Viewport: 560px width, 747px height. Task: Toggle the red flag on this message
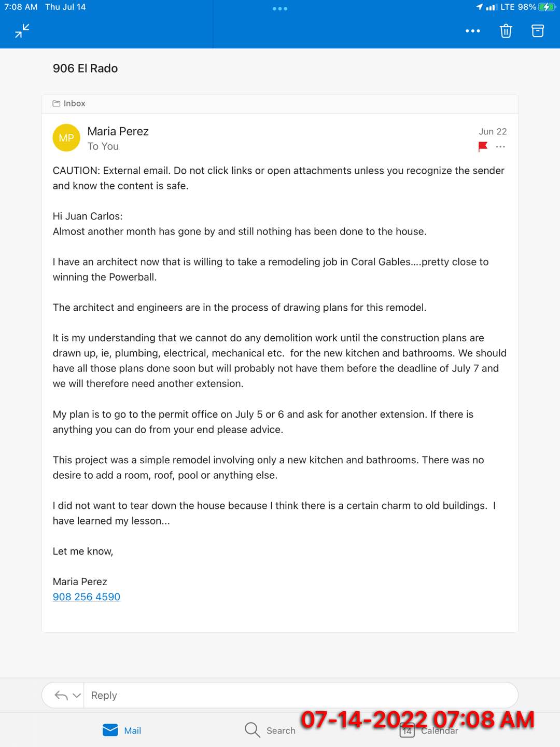click(x=483, y=147)
